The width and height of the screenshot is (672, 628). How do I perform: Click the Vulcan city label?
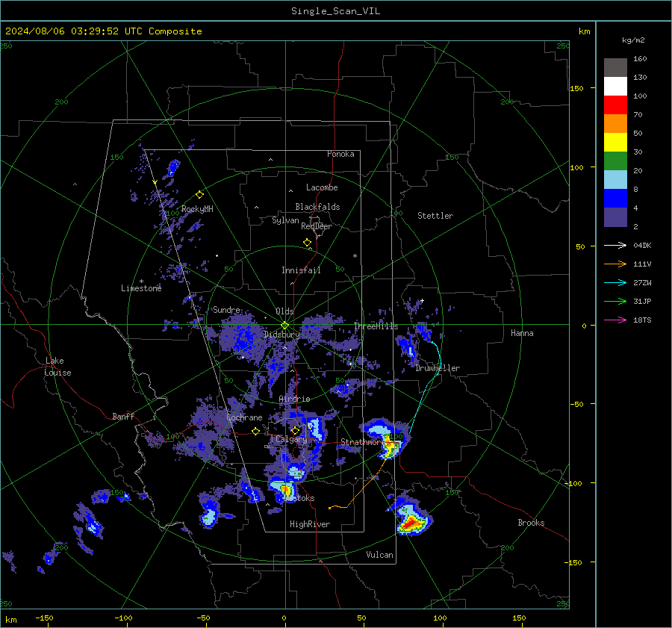point(379,555)
